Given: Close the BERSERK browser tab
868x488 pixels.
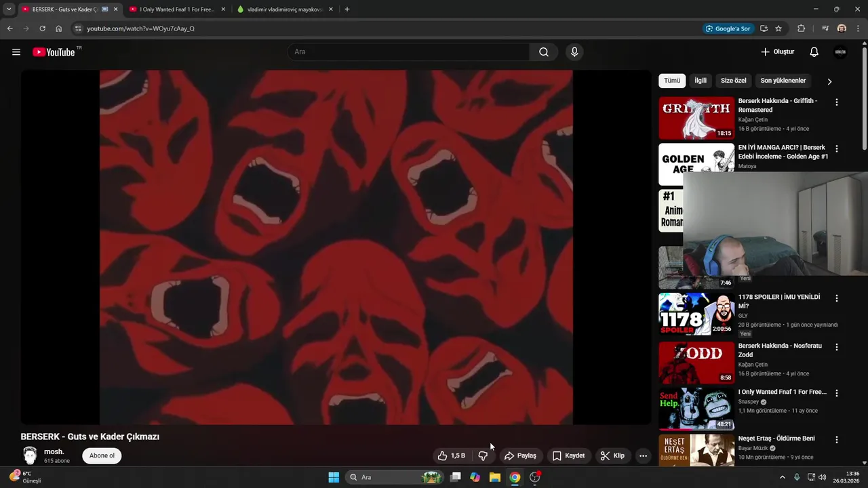Looking at the screenshot, I should click(115, 9).
